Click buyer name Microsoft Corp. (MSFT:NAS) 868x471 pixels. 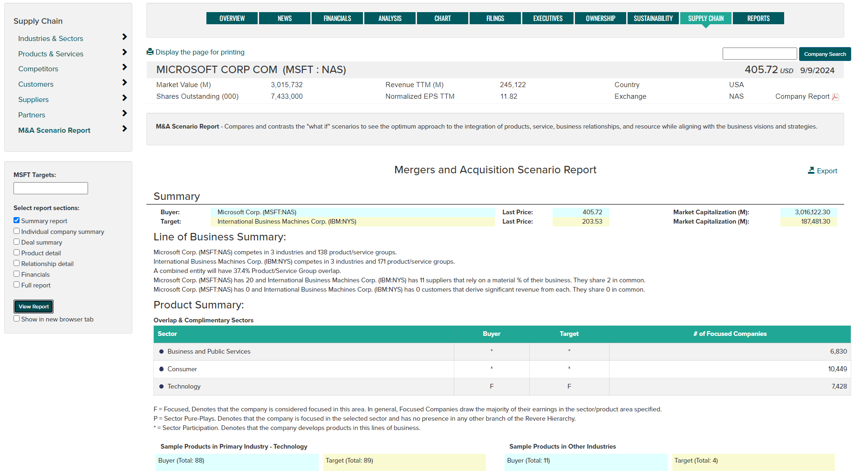pyautogui.click(x=257, y=212)
